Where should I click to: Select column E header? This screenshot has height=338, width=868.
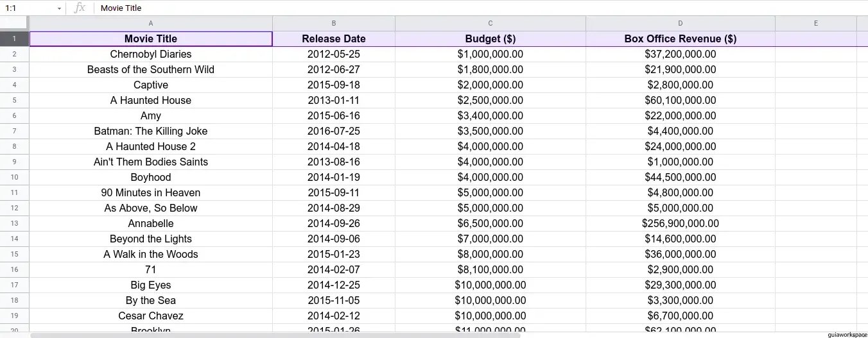[816, 23]
